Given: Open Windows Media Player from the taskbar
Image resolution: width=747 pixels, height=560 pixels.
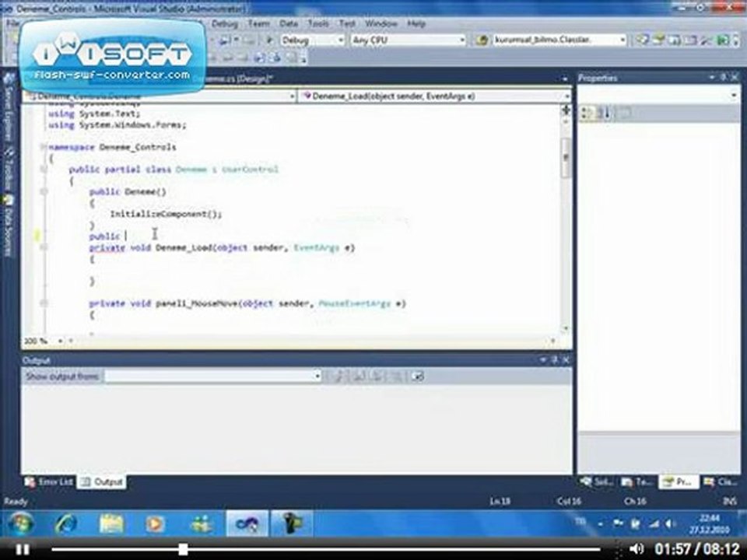Looking at the screenshot, I should (156, 524).
